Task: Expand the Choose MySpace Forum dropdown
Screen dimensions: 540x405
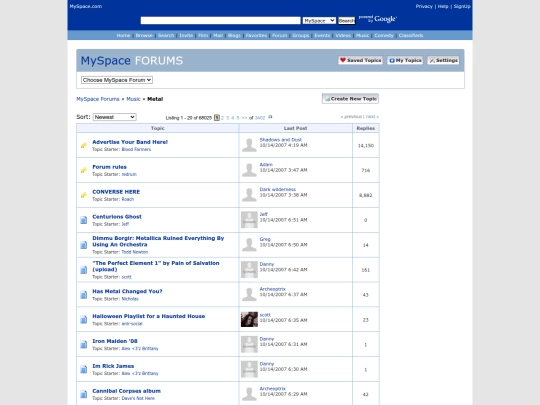Action: (x=117, y=80)
